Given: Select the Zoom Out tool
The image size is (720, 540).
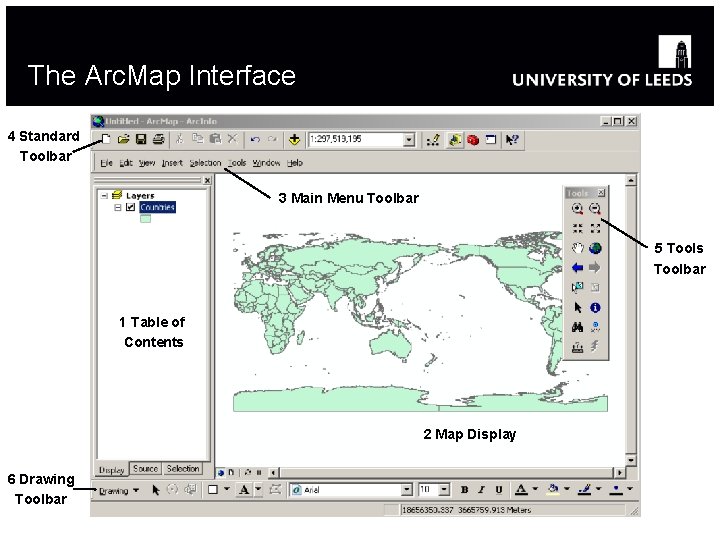Looking at the screenshot, I should [595, 209].
